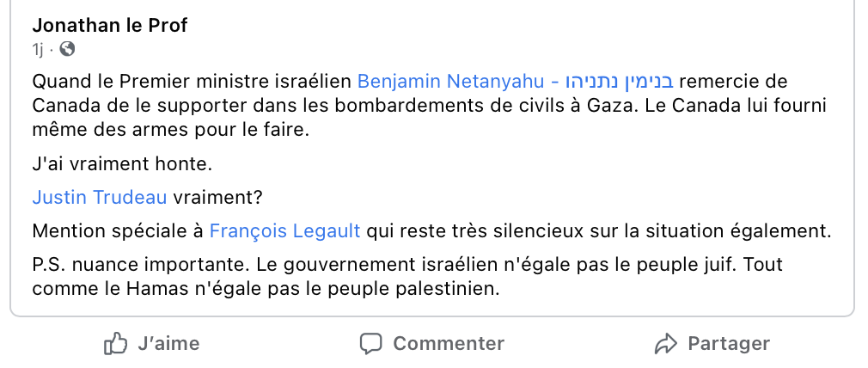Open the post's 1j timestamp
Screen dimensions: 868x368
tap(38, 50)
